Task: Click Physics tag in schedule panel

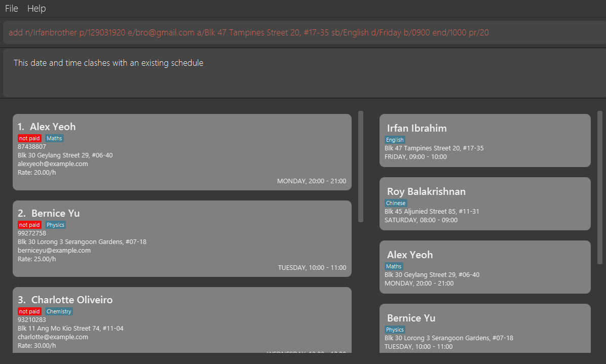Action: pyautogui.click(x=395, y=330)
